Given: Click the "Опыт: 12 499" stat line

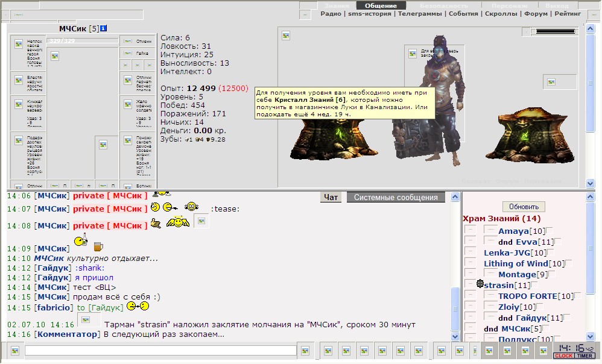Looking at the screenshot, I should 188,88.
